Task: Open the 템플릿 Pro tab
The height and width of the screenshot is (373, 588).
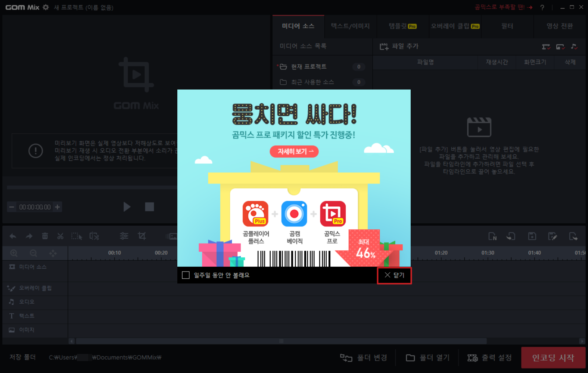Action: point(402,26)
